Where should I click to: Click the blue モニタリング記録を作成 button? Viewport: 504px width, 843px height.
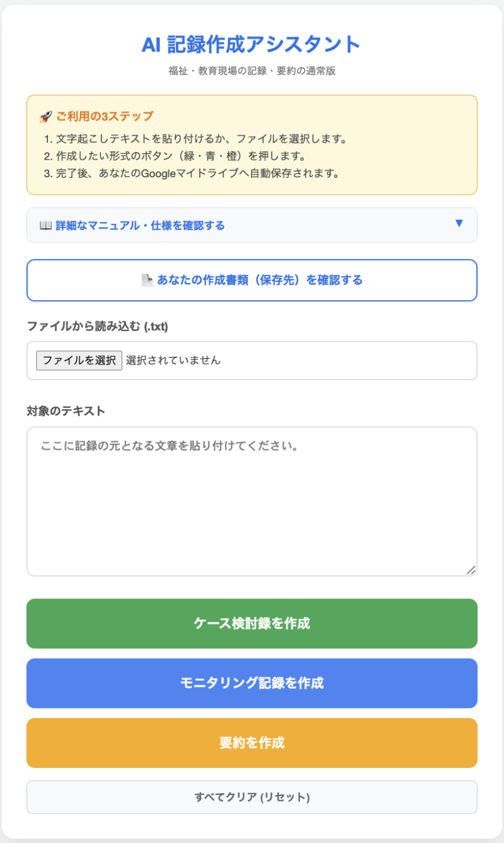point(252,683)
